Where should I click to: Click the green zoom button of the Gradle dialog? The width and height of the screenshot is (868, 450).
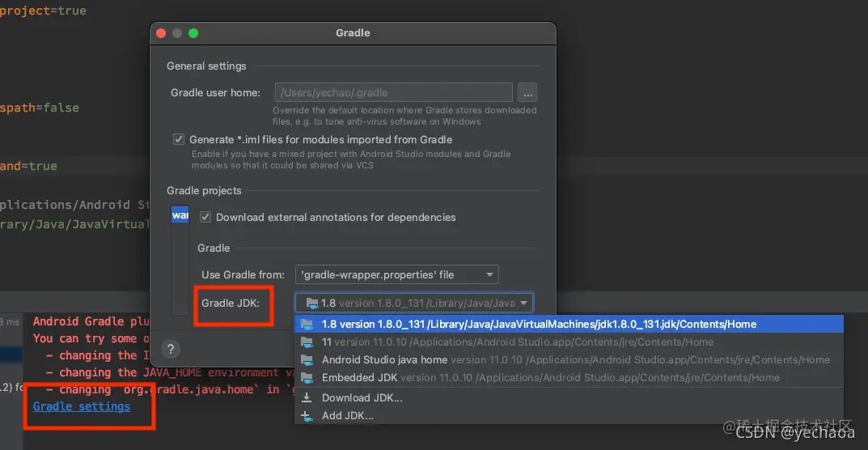(193, 33)
